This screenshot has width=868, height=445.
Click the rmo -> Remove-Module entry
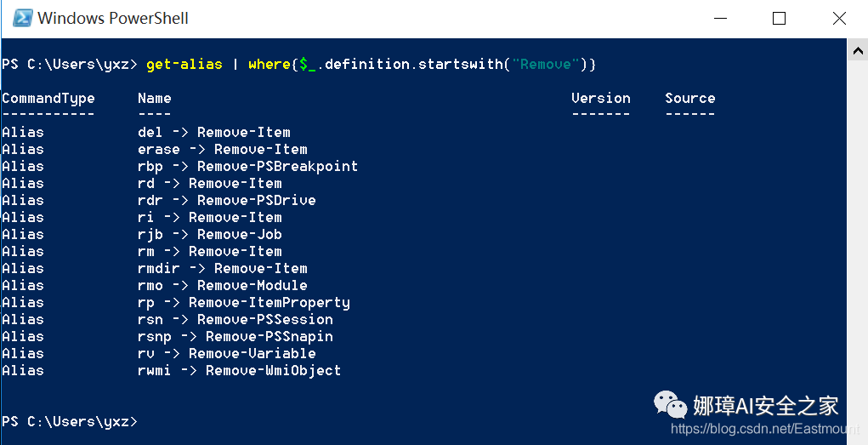pos(222,285)
